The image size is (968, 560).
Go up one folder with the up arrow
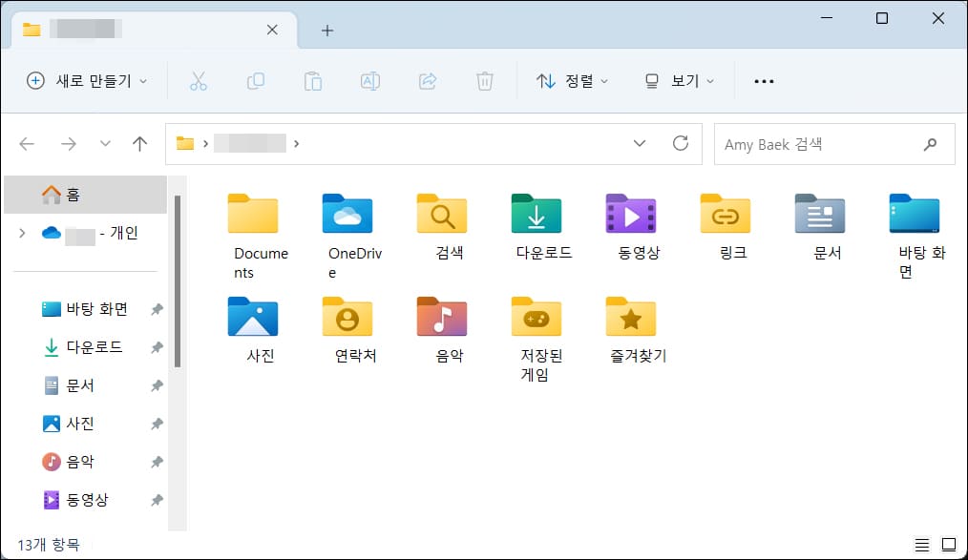[139, 143]
